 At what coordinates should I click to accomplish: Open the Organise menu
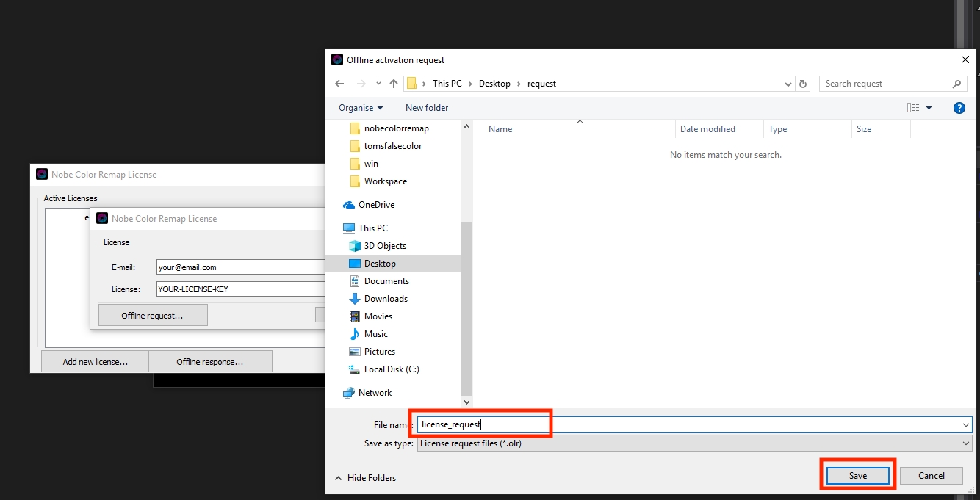(361, 108)
